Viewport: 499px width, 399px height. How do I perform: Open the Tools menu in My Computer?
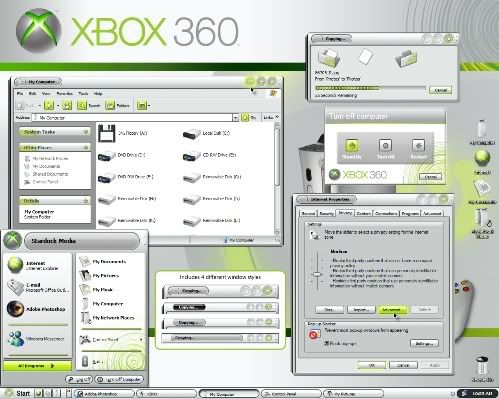click(83, 94)
